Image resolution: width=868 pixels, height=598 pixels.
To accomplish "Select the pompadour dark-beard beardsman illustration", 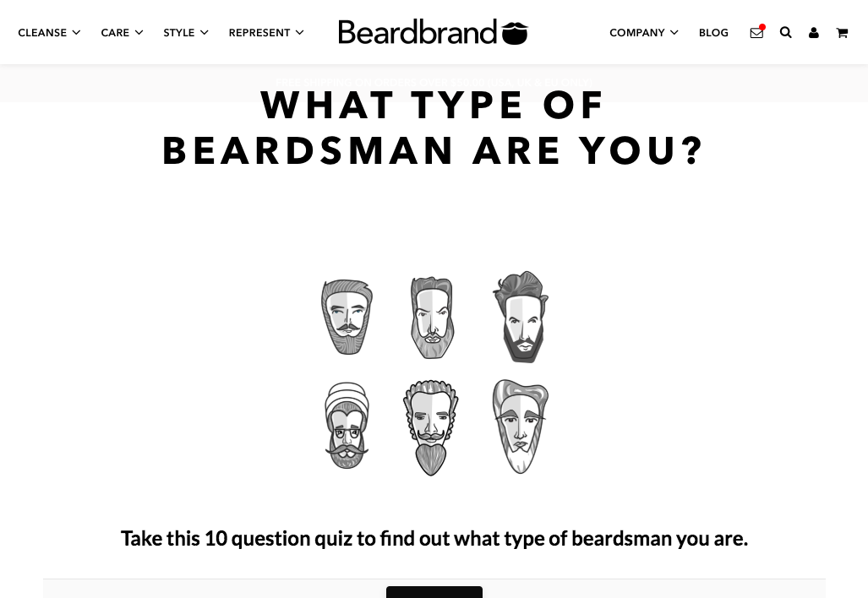I will tap(521, 317).
